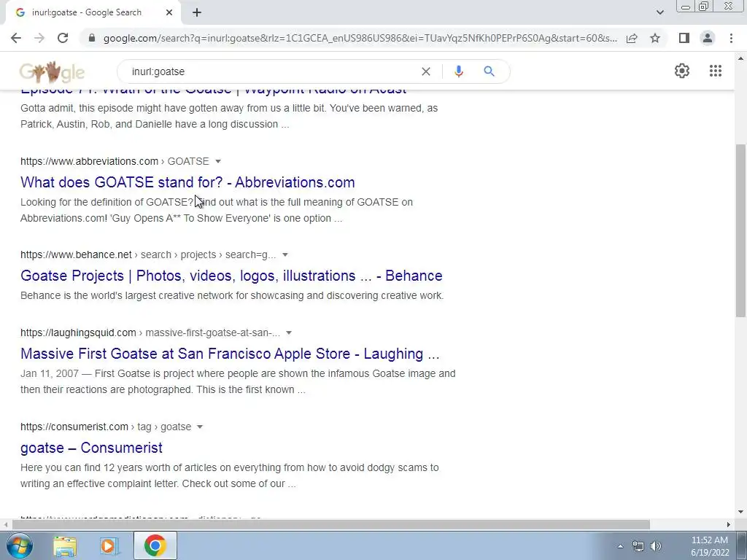Image resolution: width=747 pixels, height=560 pixels.
Task: Click the horizontal scroll left arrow
Action: coord(5,524)
